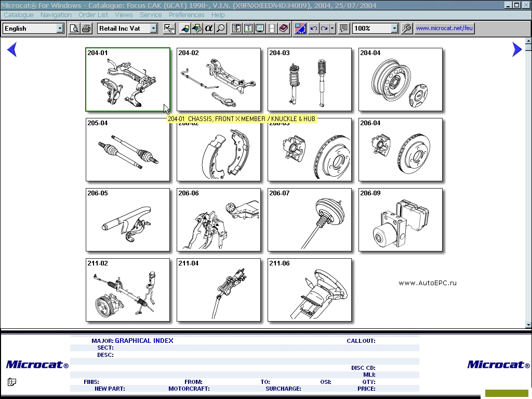
Task: Click the undo arrow icon
Action: (313, 29)
